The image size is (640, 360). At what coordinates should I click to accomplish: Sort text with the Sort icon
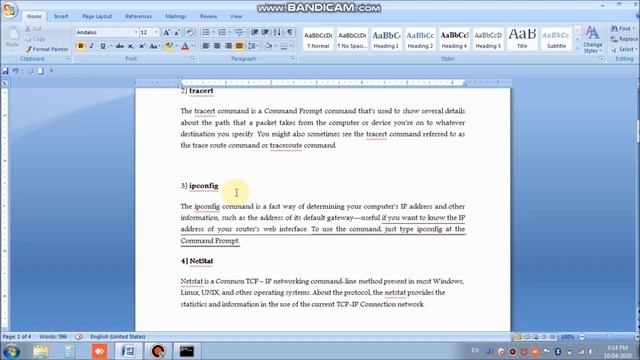coord(277,32)
